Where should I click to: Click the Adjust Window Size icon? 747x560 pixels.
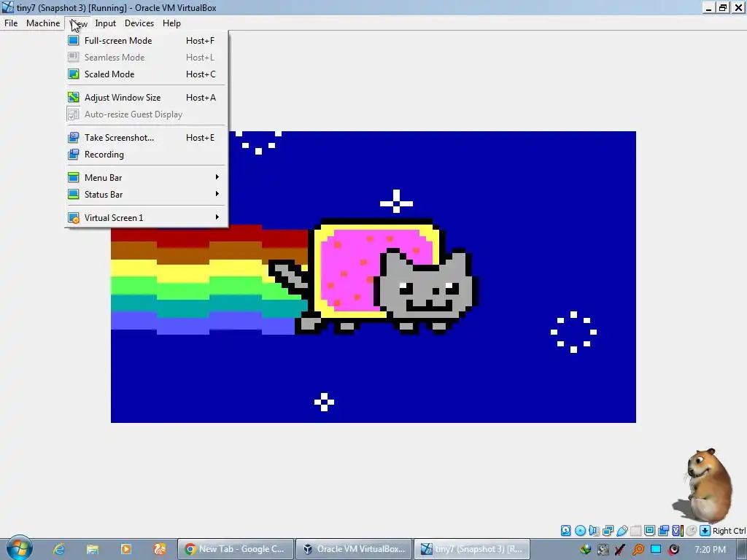click(74, 97)
